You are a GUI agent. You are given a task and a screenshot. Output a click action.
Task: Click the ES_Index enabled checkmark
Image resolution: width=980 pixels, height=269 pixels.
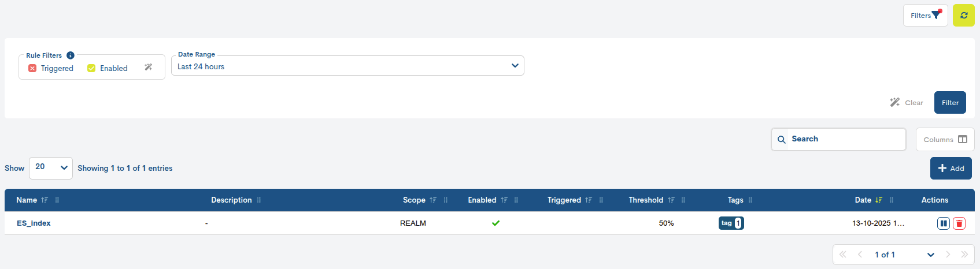[x=495, y=223]
